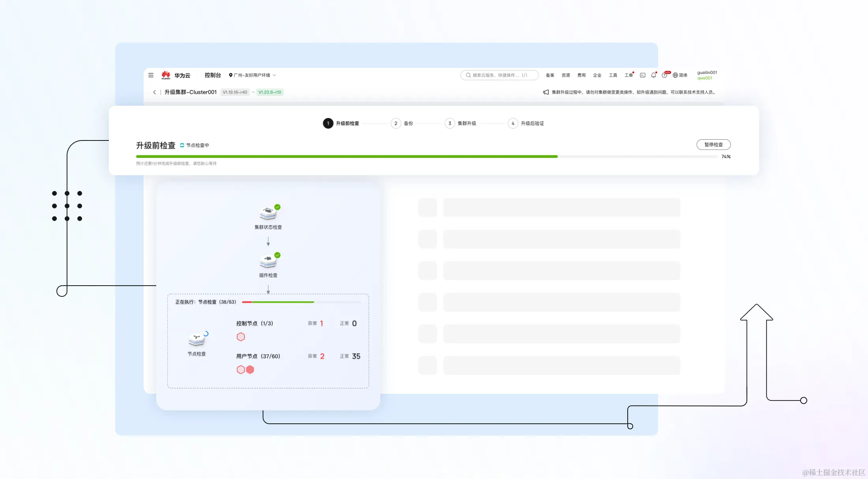Select step 2 备份
The height and width of the screenshot is (479, 868).
click(x=402, y=123)
